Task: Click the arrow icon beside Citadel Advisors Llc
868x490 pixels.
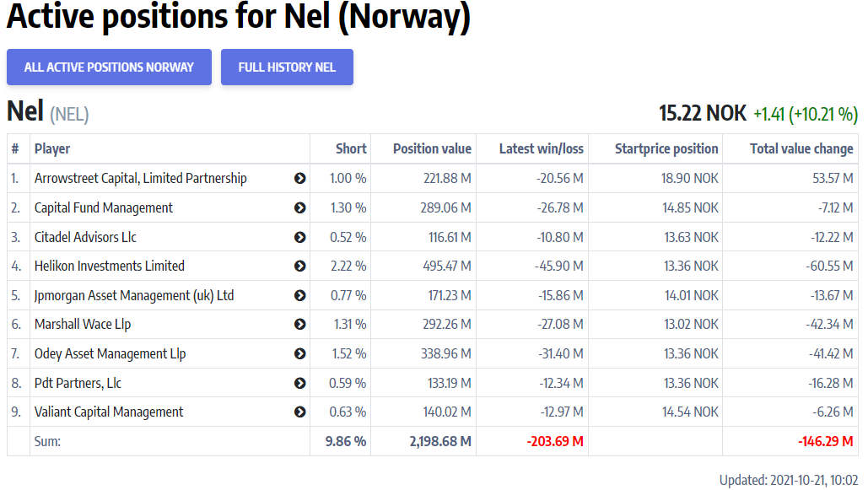Action: click(301, 237)
